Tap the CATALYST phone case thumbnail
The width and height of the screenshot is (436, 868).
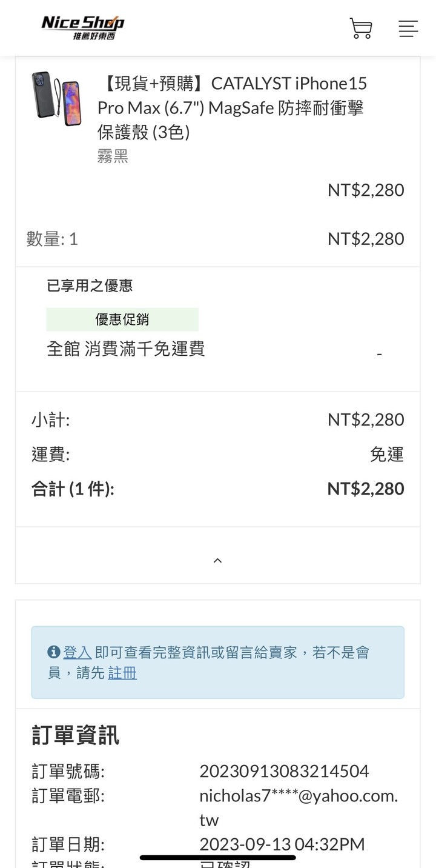click(x=57, y=98)
